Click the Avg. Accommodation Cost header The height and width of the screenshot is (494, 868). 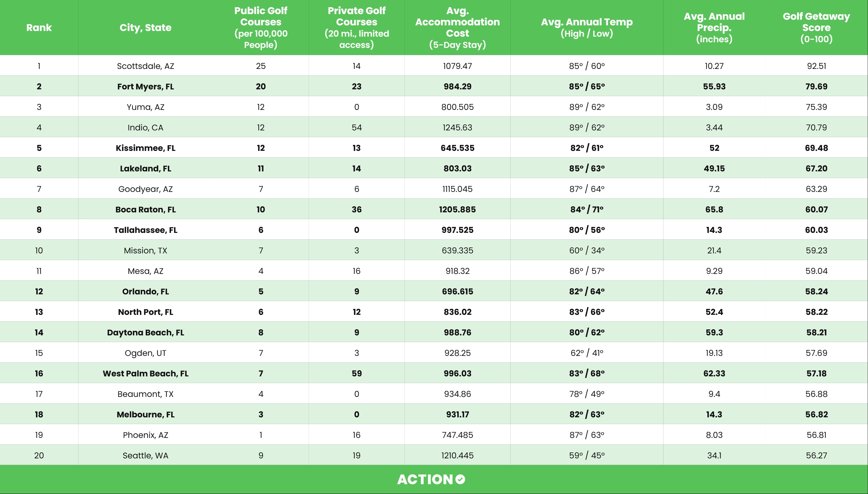457,27
